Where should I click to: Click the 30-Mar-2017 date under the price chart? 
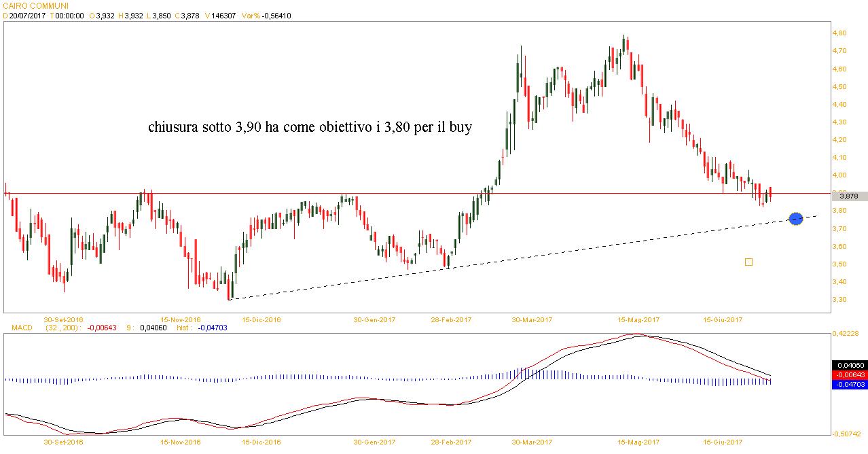[x=532, y=319]
